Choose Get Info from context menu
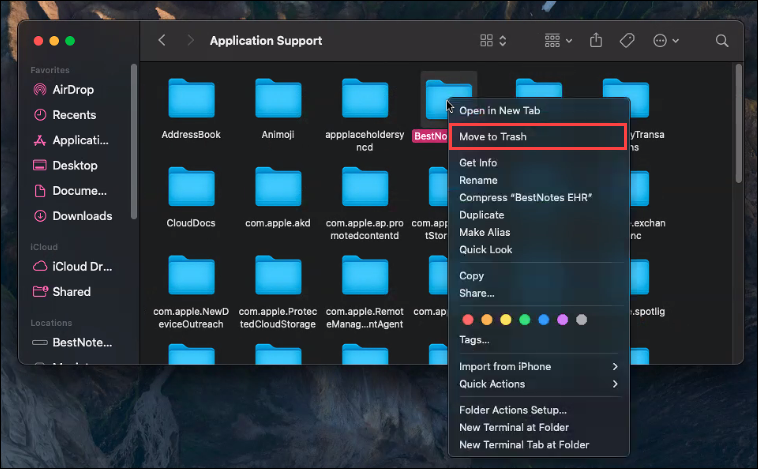This screenshot has width=758, height=469. click(x=539, y=162)
